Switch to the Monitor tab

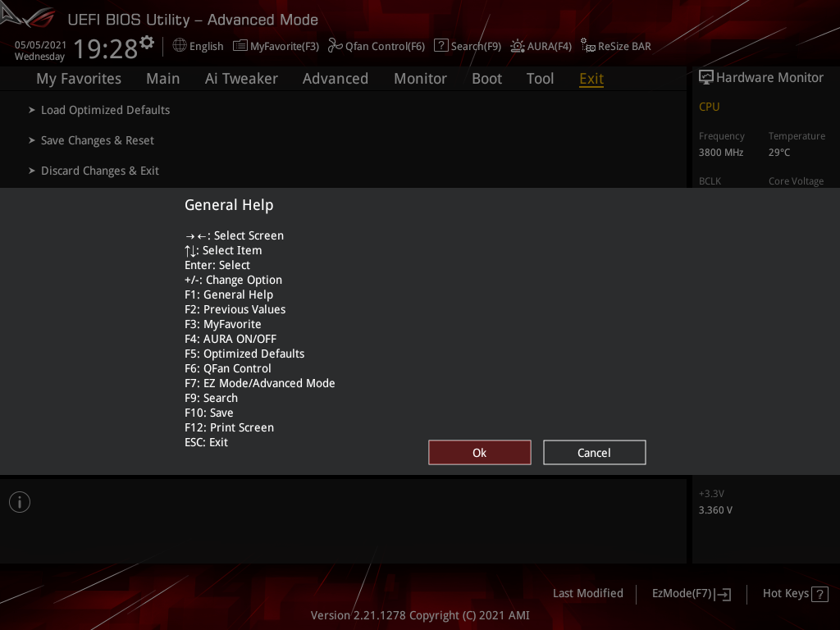[421, 79]
